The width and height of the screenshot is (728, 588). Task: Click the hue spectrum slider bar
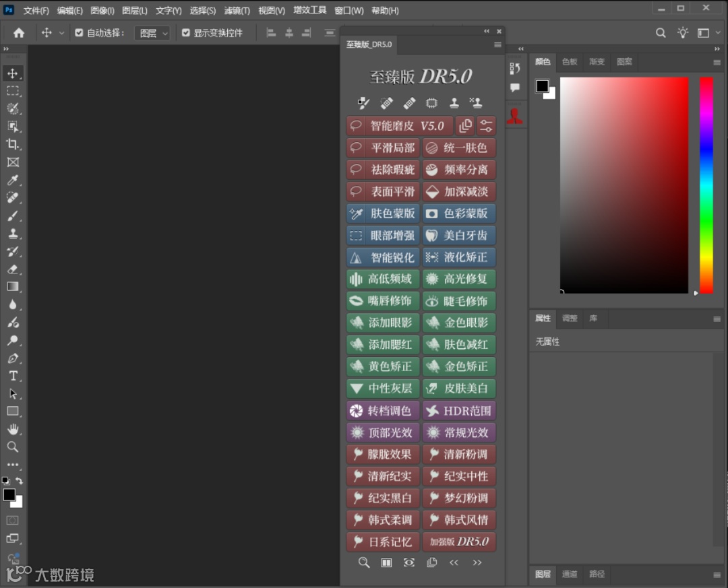tap(706, 185)
